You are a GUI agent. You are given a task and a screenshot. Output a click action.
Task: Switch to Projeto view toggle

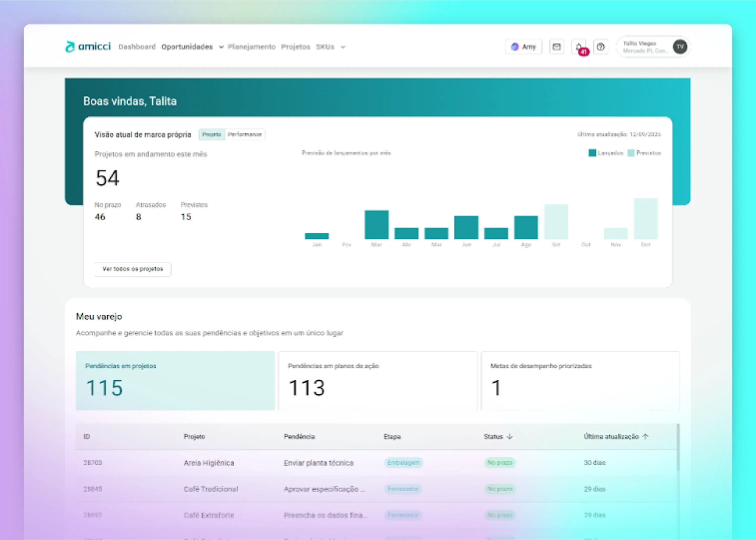coord(212,135)
